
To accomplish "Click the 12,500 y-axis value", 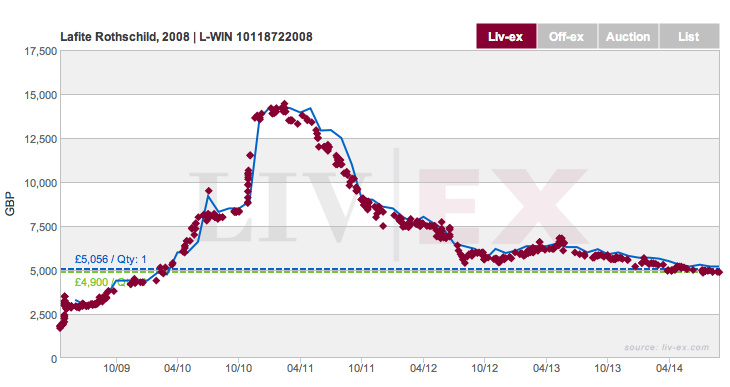I will coord(41,139).
